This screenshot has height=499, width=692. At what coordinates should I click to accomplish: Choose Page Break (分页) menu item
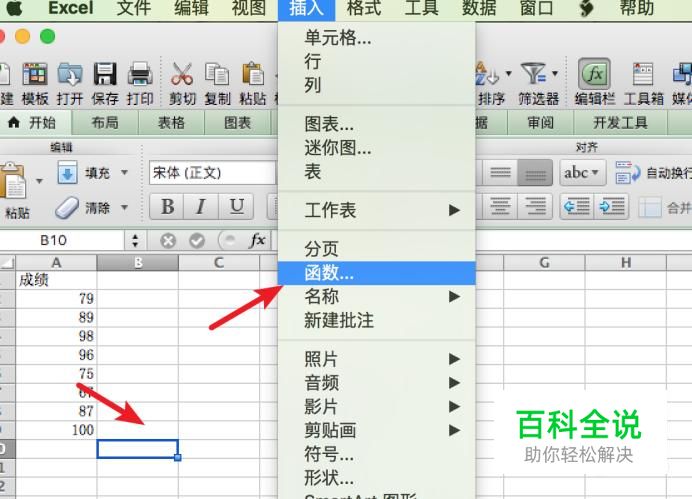pos(376,249)
